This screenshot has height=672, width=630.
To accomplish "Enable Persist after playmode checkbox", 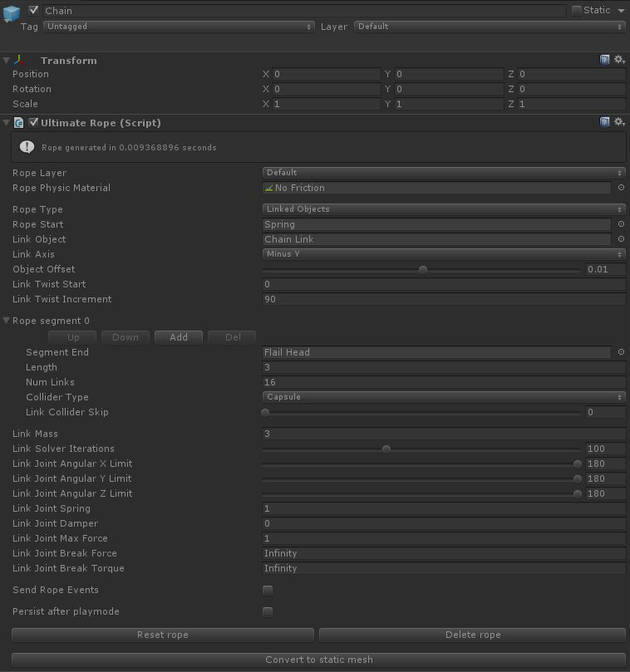I will (268, 611).
